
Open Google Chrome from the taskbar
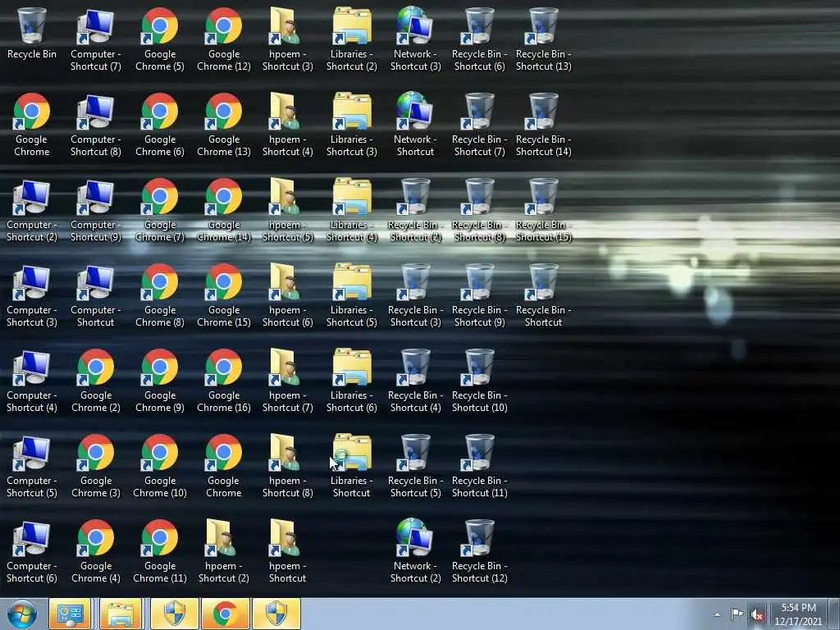(x=225, y=614)
